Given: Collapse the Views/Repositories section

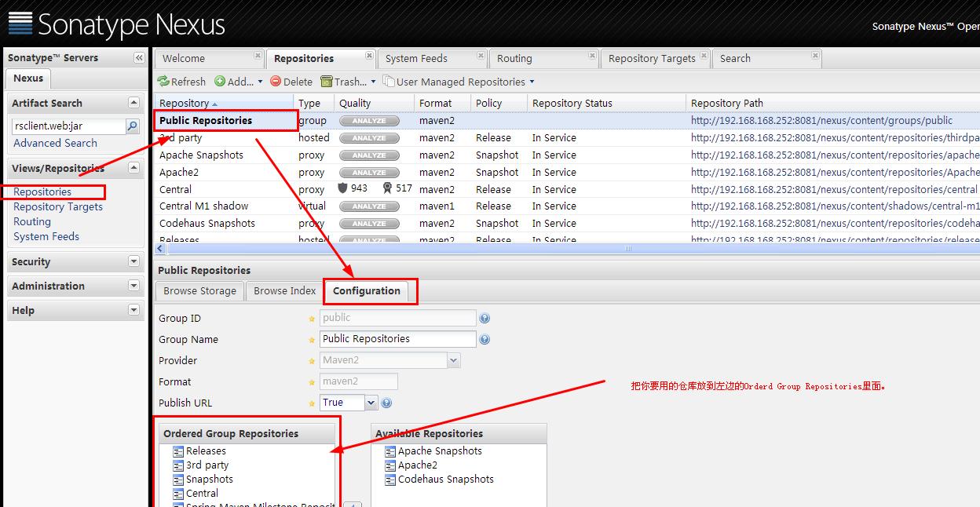Looking at the screenshot, I should (133, 168).
